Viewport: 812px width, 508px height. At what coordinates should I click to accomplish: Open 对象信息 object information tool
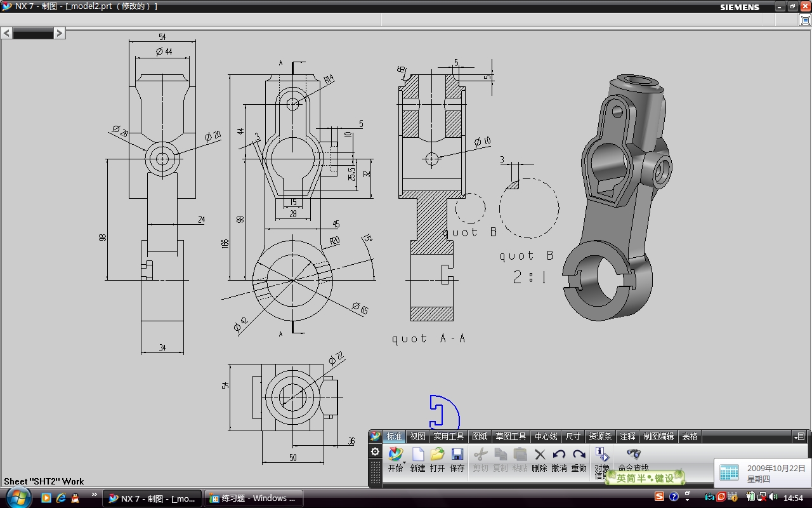601,462
